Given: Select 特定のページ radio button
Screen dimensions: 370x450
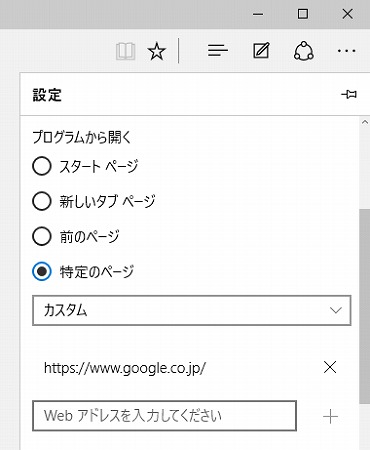Looking at the screenshot, I should 42,271.
